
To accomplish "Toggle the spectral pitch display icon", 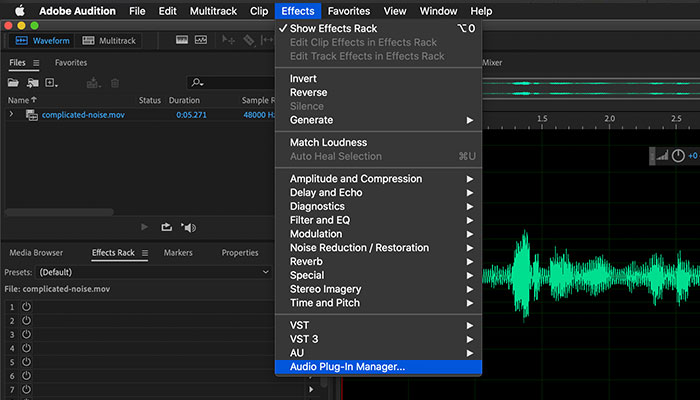I will pos(201,40).
